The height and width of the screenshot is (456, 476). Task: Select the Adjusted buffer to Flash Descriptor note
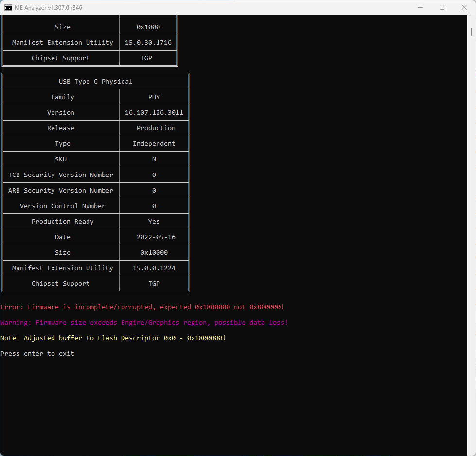[113, 338]
